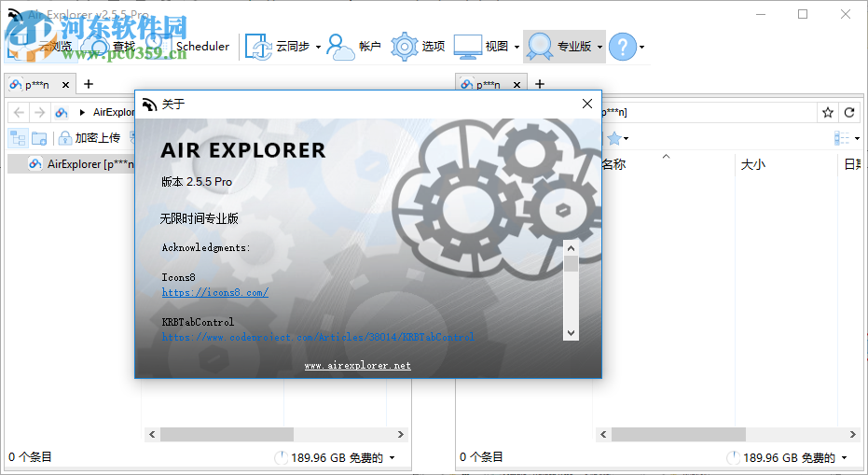Click the favorites star in right address bar
This screenshot has height=475, width=868.
(x=828, y=113)
